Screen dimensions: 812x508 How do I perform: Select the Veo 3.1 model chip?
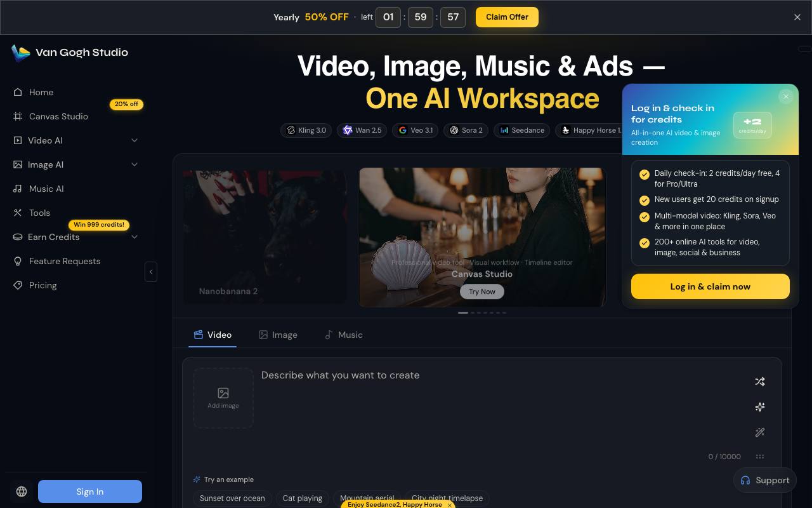415,130
